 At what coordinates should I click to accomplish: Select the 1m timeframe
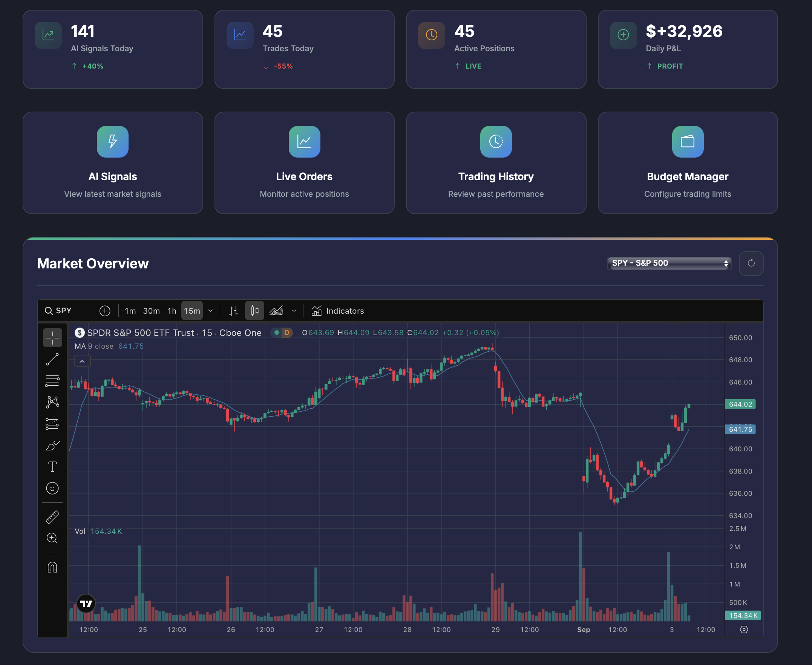[x=130, y=311]
